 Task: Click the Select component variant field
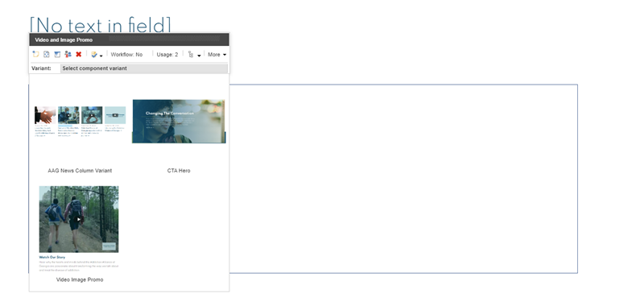click(144, 68)
